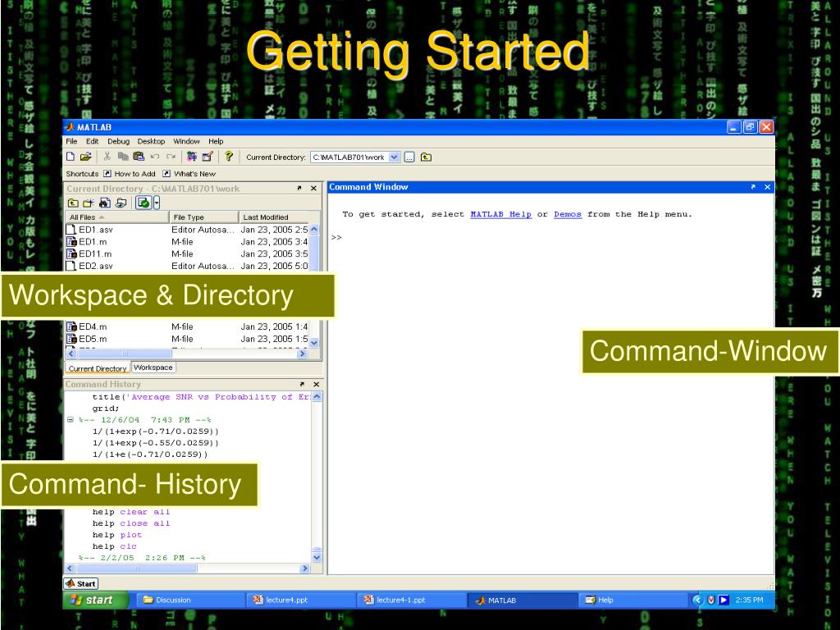Image resolution: width=840 pixels, height=630 pixels.
Task: Click the Undo arrow toolbar icon
Action: tap(155, 157)
